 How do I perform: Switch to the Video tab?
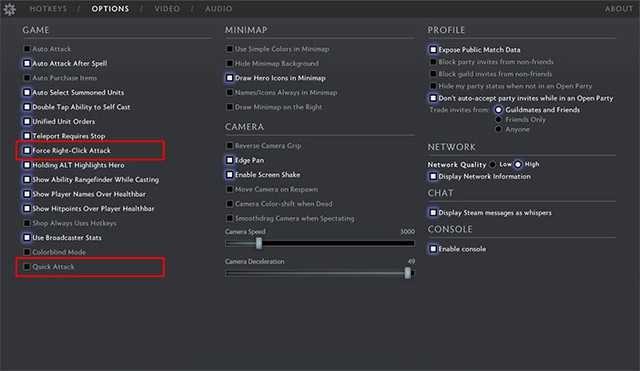[x=167, y=9]
